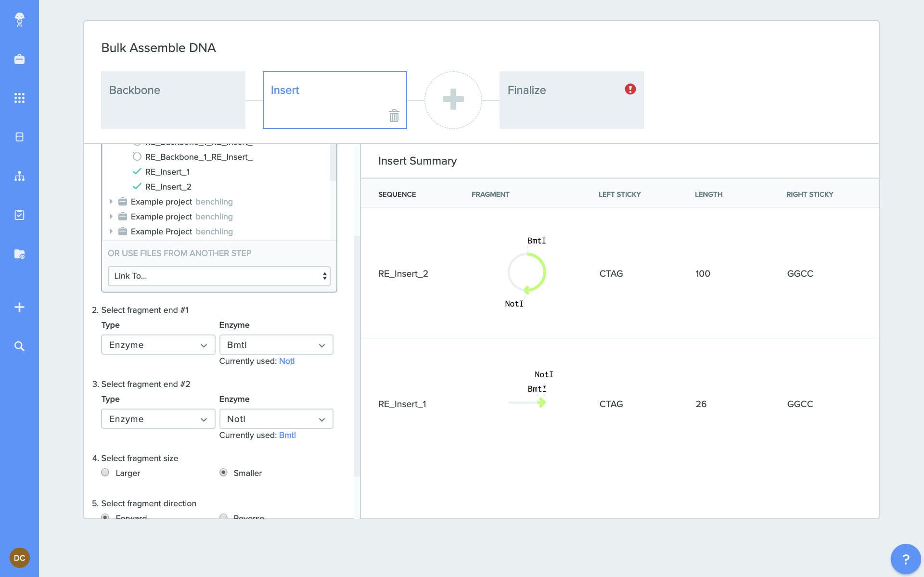
Task: Switch to the Backbone step tab
Action: coord(173,100)
